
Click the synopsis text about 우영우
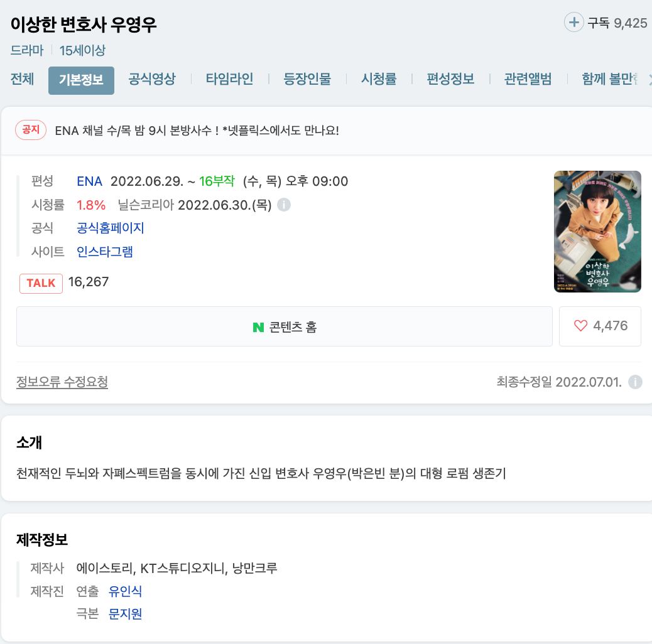pyautogui.click(x=261, y=473)
